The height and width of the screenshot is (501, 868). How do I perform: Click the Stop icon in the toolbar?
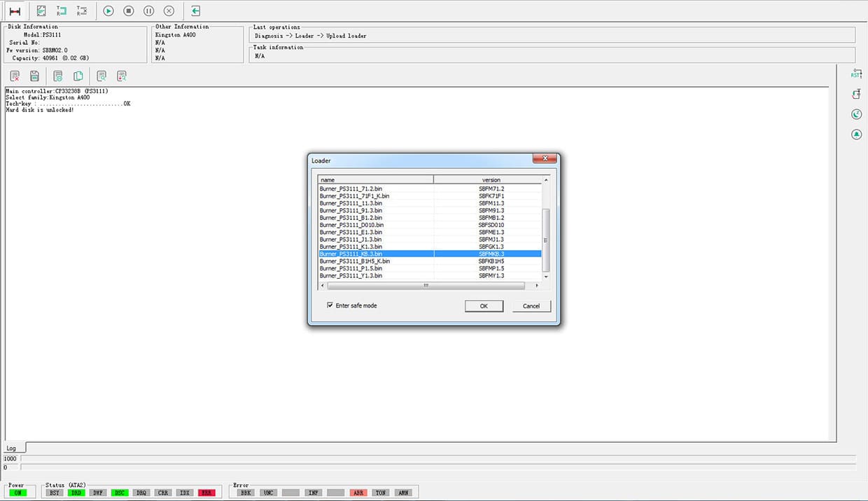[128, 11]
